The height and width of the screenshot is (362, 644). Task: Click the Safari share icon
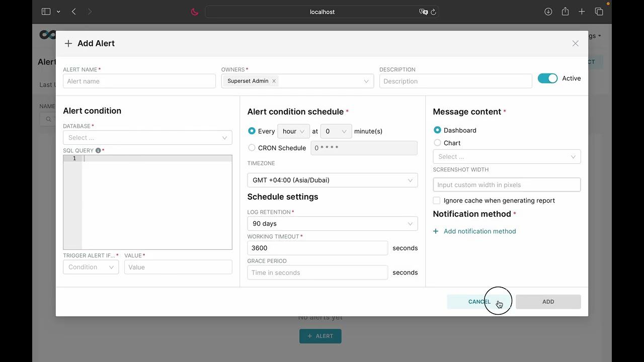565,12
